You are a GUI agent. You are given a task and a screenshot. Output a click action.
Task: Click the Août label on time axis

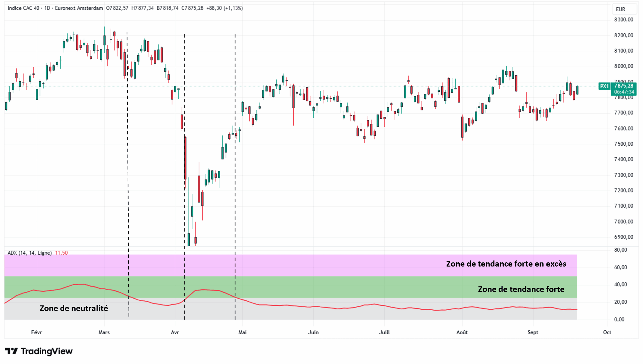(x=462, y=332)
